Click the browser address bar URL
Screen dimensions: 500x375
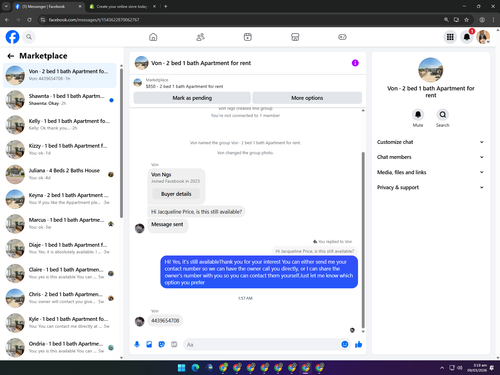(94, 20)
